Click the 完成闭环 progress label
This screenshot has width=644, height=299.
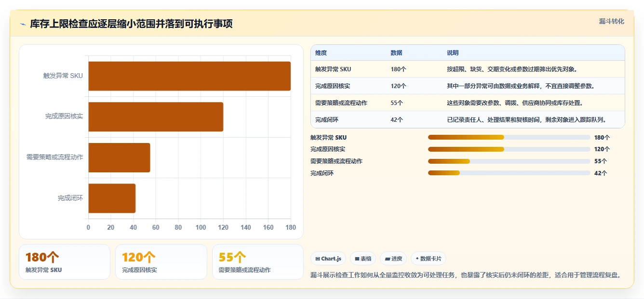click(322, 173)
